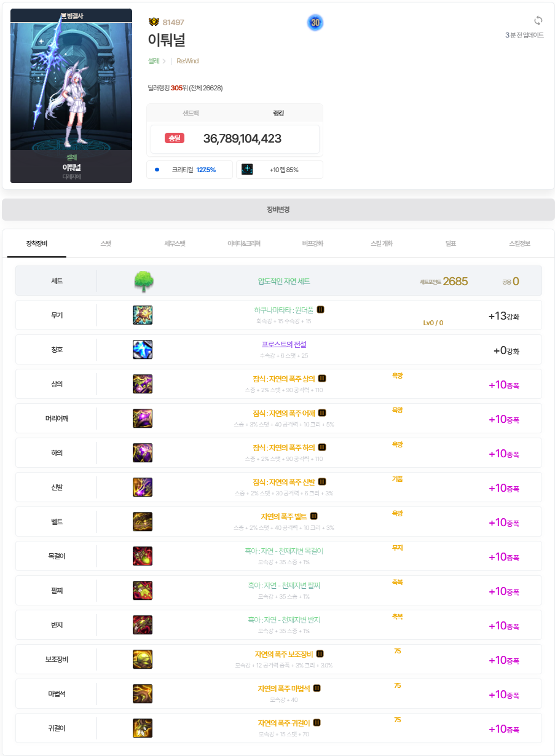Open the 딜표 tab
Viewport: 555px width, 756px height.
(451, 243)
